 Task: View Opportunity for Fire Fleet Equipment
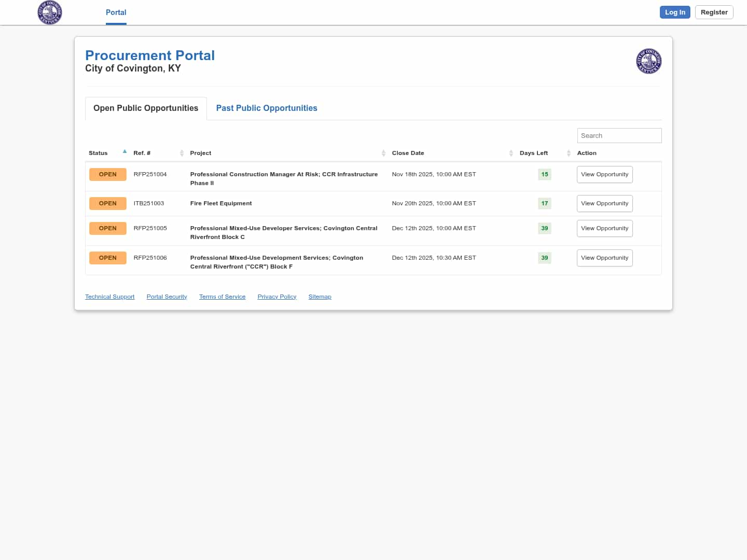pyautogui.click(x=604, y=203)
